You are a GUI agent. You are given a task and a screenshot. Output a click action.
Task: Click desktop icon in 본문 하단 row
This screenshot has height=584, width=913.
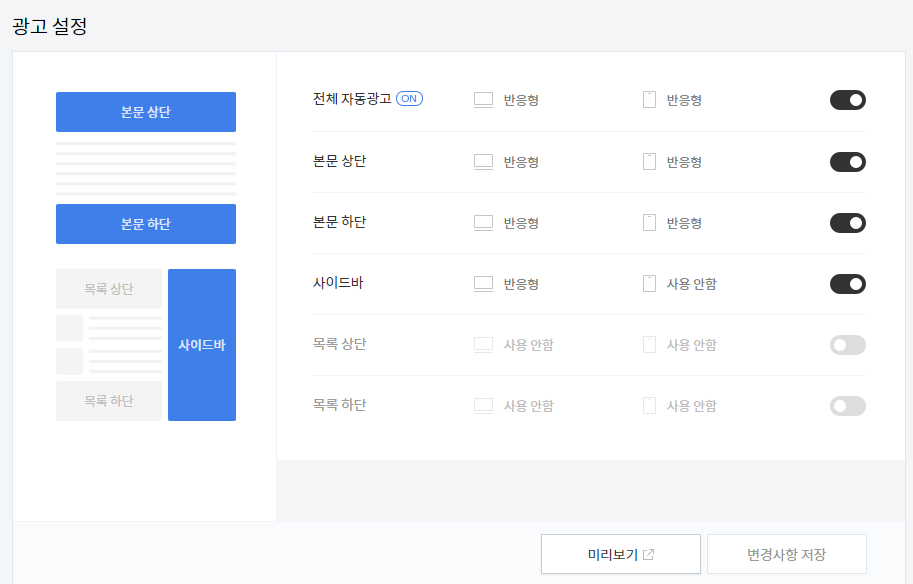click(483, 223)
